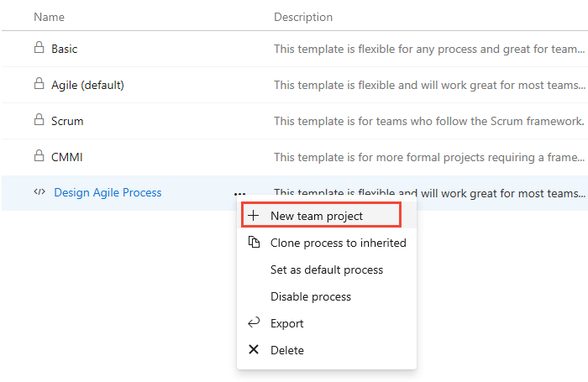Click the lock icon next to CMMI
588x382 pixels.
click(38, 156)
